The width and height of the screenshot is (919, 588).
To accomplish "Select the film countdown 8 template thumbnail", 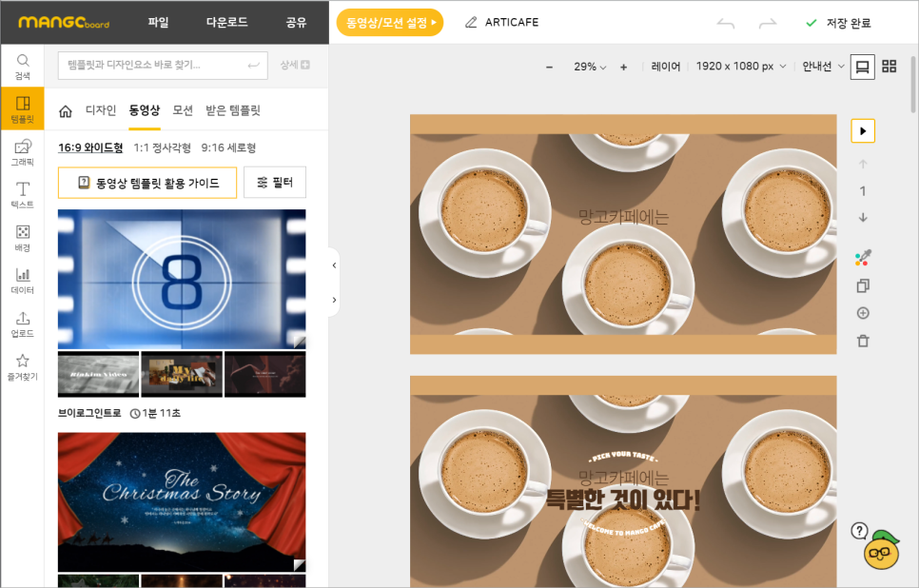I will click(182, 279).
